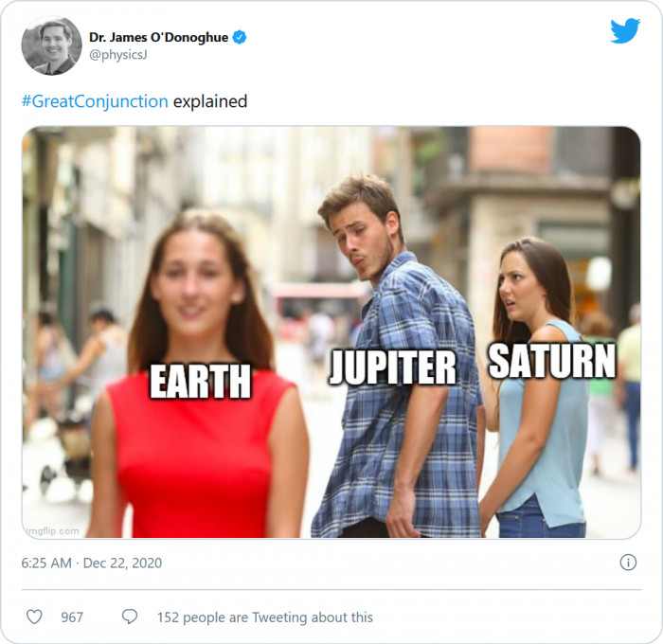Click the imgflip.com watermark
Viewport: 663px width, 644px height.
(55, 530)
